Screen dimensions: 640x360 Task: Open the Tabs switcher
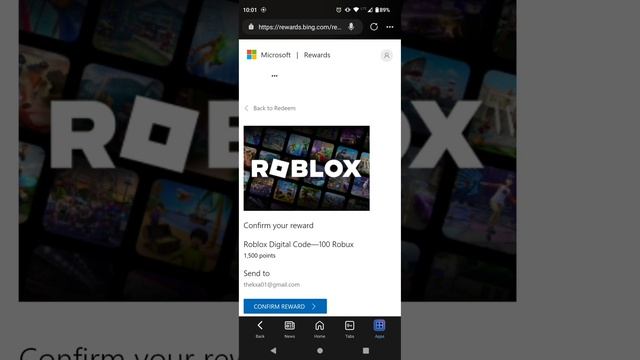point(349,329)
